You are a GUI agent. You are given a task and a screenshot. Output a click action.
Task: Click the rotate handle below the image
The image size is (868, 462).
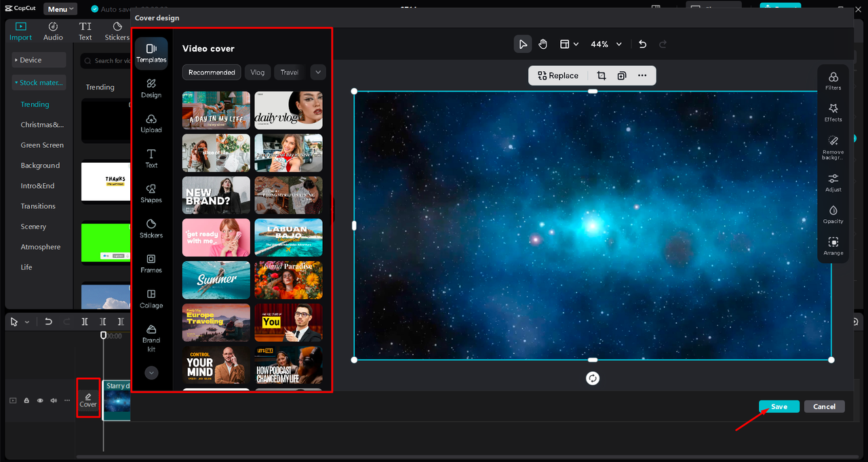point(593,379)
